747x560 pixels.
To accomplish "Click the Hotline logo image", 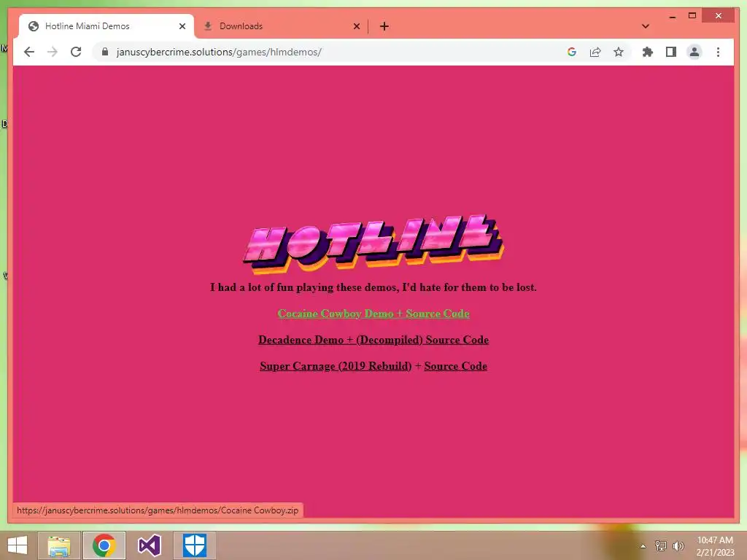I will point(373,244).
